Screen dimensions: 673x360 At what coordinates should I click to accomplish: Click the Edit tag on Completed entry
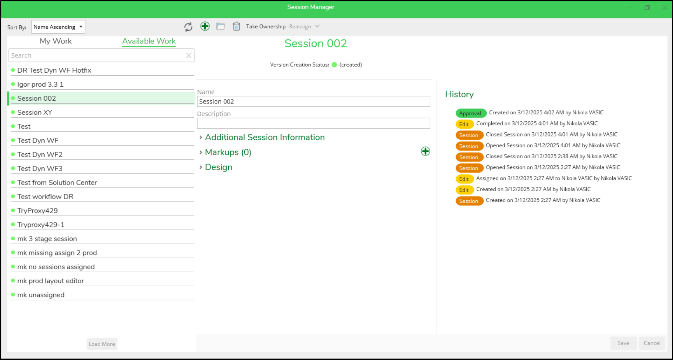tap(464, 124)
